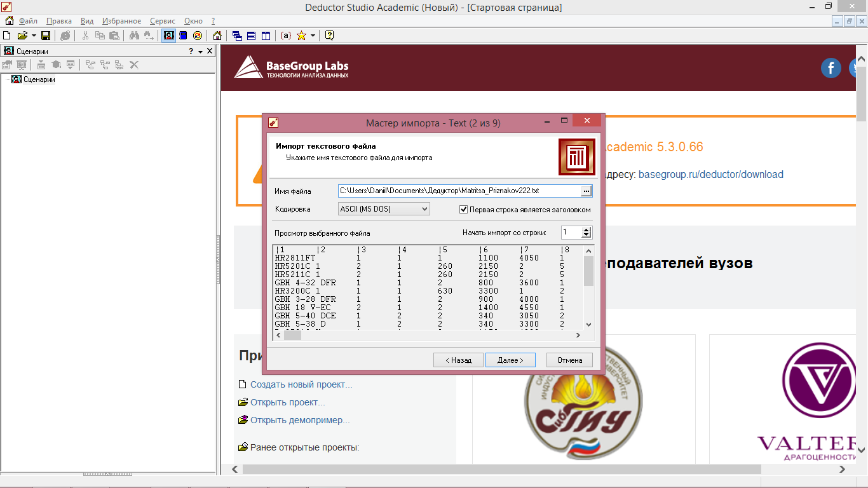Open the Окно menu
The width and height of the screenshot is (868, 488).
point(193,21)
